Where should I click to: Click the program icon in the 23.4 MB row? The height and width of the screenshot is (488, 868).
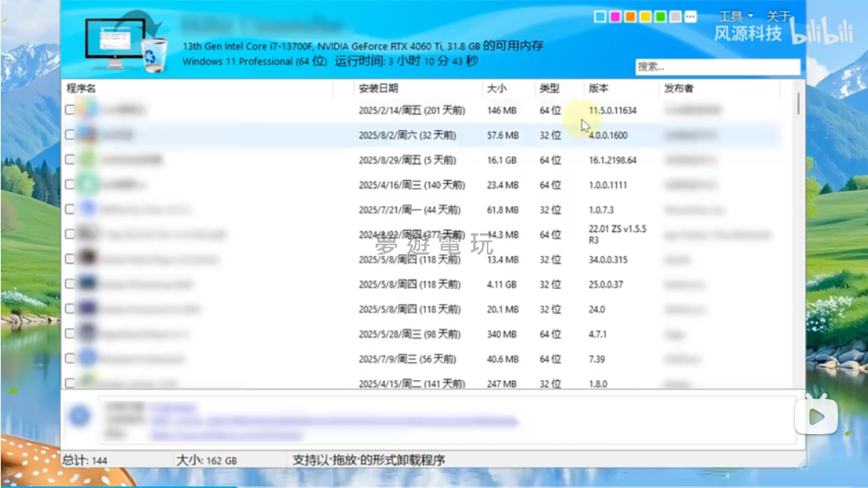[x=87, y=183]
